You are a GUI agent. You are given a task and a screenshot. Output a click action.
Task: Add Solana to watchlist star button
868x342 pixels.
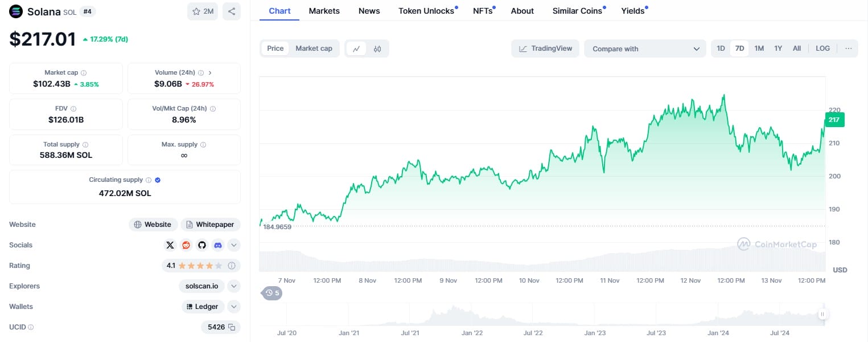click(x=203, y=11)
